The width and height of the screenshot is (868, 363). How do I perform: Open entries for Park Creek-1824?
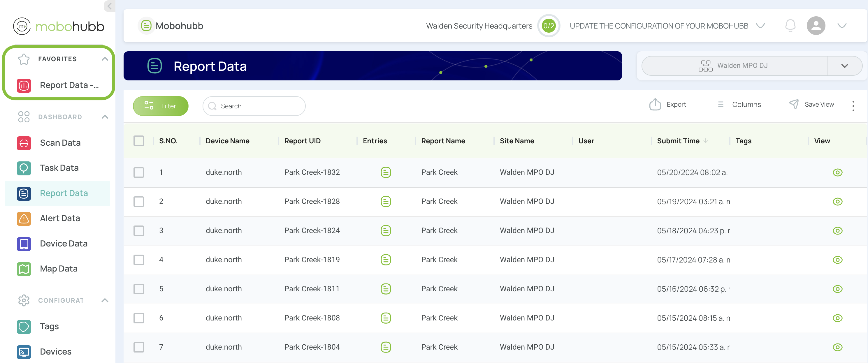click(x=386, y=231)
